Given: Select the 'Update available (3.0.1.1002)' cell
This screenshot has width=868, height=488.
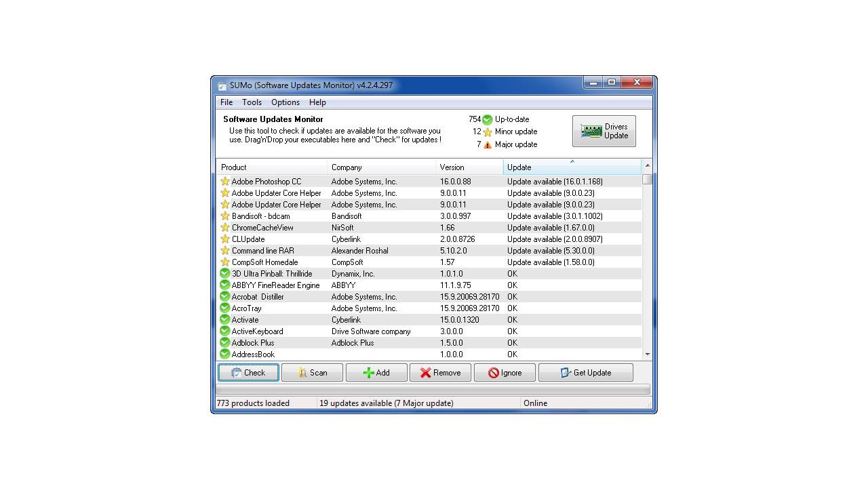Looking at the screenshot, I should [555, 216].
